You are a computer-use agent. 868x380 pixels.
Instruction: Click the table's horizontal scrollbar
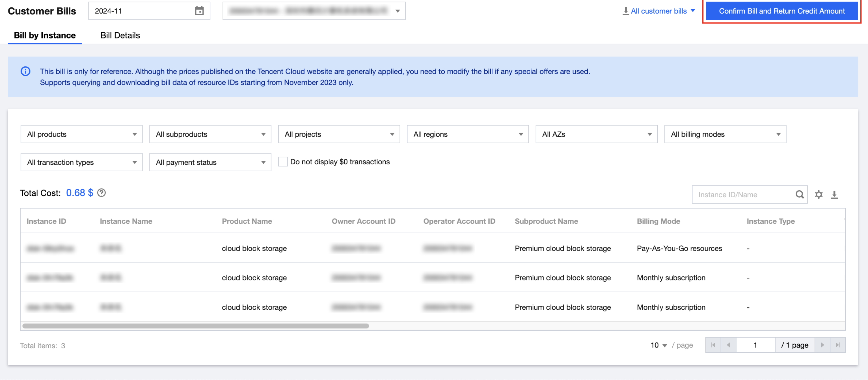click(x=195, y=326)
